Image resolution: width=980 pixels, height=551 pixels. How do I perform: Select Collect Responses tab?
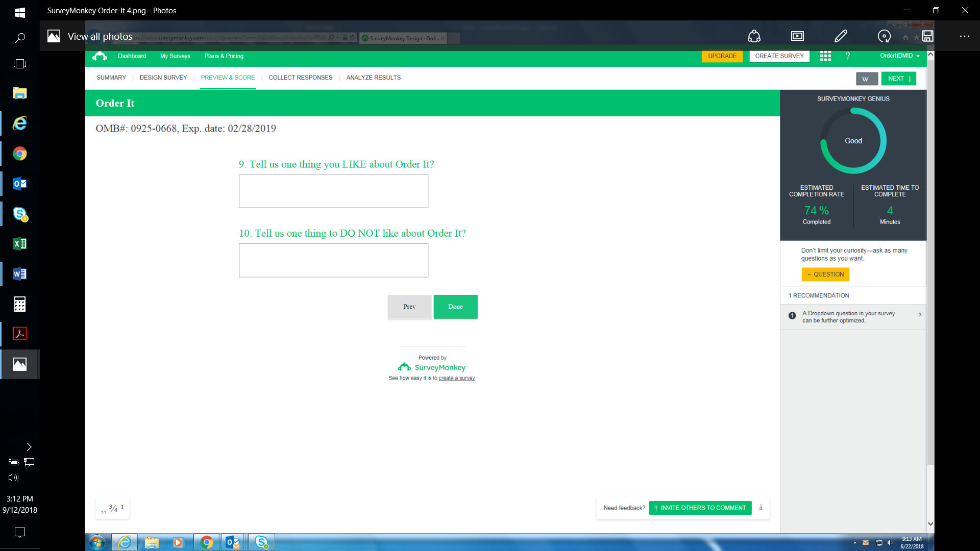click(x=300, y=78)
